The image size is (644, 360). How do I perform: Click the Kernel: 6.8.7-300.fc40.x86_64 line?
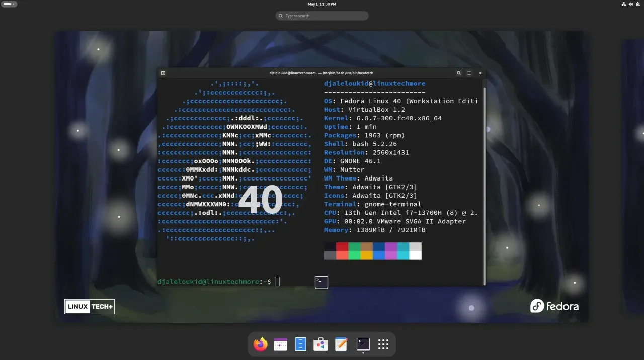coord(382,118)
